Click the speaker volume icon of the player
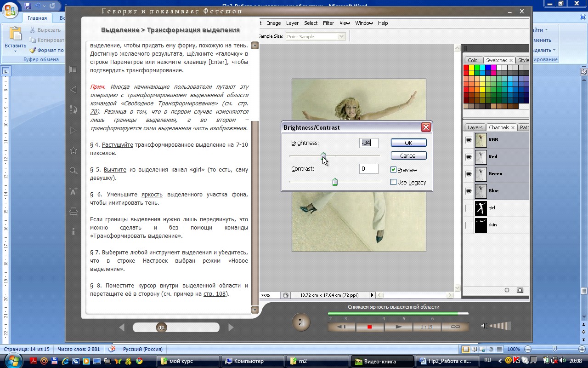 pos(484,326)
